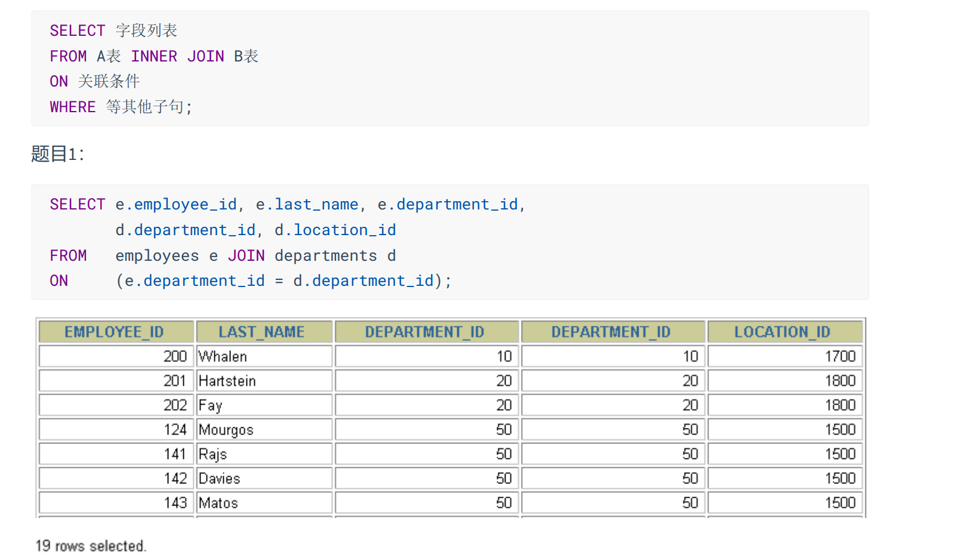This screenshot has width=980, height=558.
Task: Click employee ID 142 cell
Action: pyautogui.click(x=116, y=479)
